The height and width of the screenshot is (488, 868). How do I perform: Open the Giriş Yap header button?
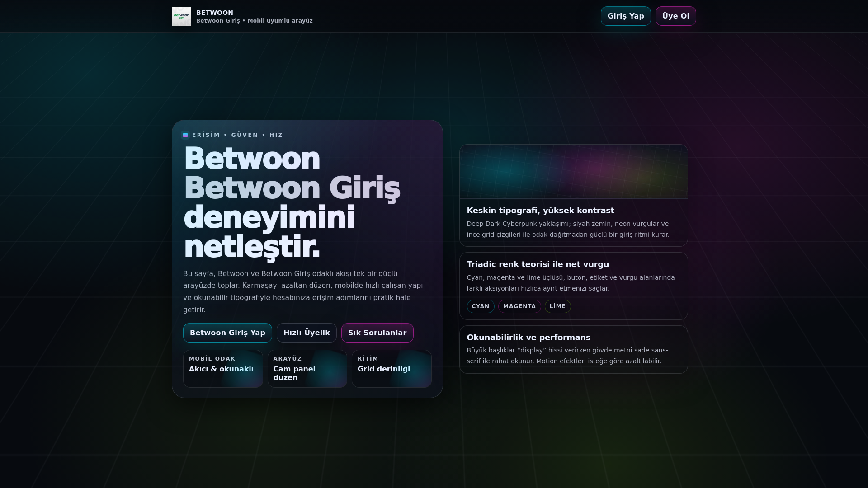click(x=626, y=16)
